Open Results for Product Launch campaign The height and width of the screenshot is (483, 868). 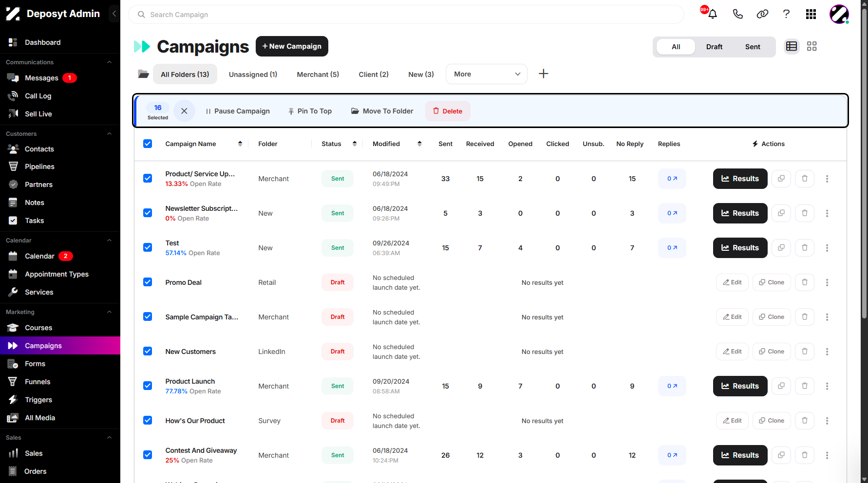(x=740, y=386)
